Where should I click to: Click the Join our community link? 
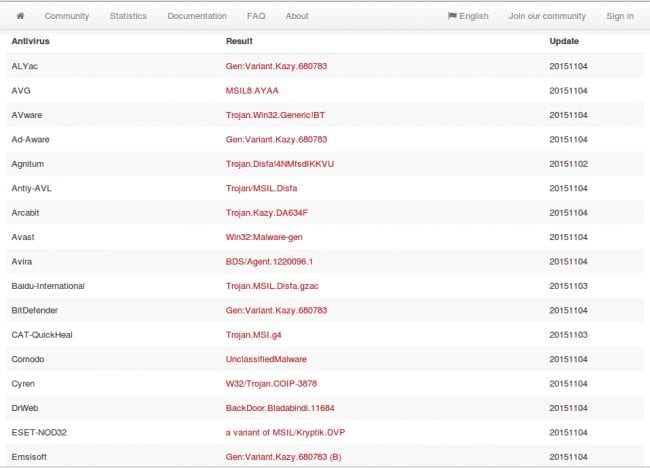[547, 16]
